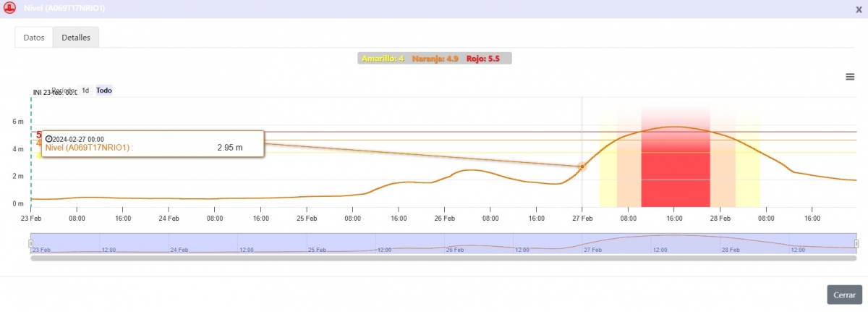Click the curve peak near 16:00 on 27 Feb
The width and height of the screenshot is (868, 312).
[x=674, y=127]
